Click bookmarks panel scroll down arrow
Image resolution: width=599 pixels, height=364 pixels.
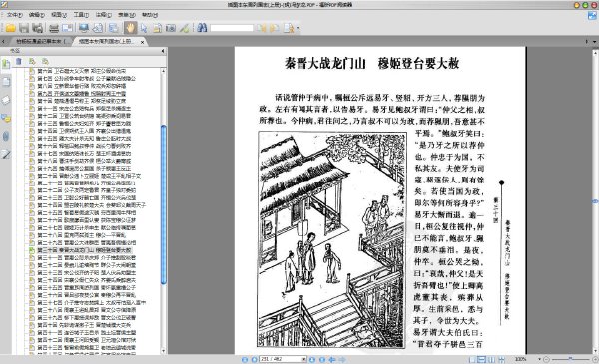coord(164,351)
